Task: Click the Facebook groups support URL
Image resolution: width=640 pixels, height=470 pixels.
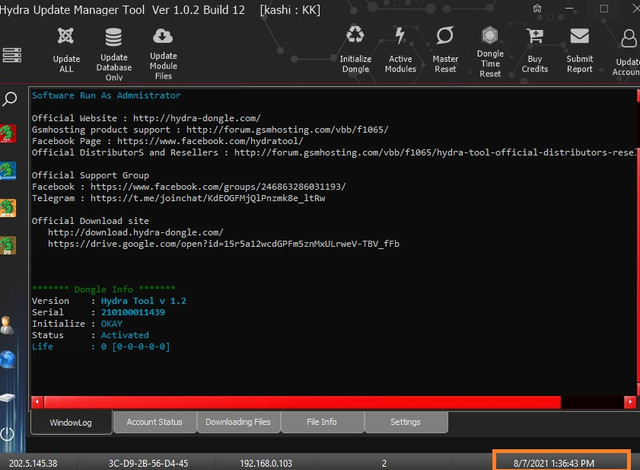Action: (x=218, y=187)
